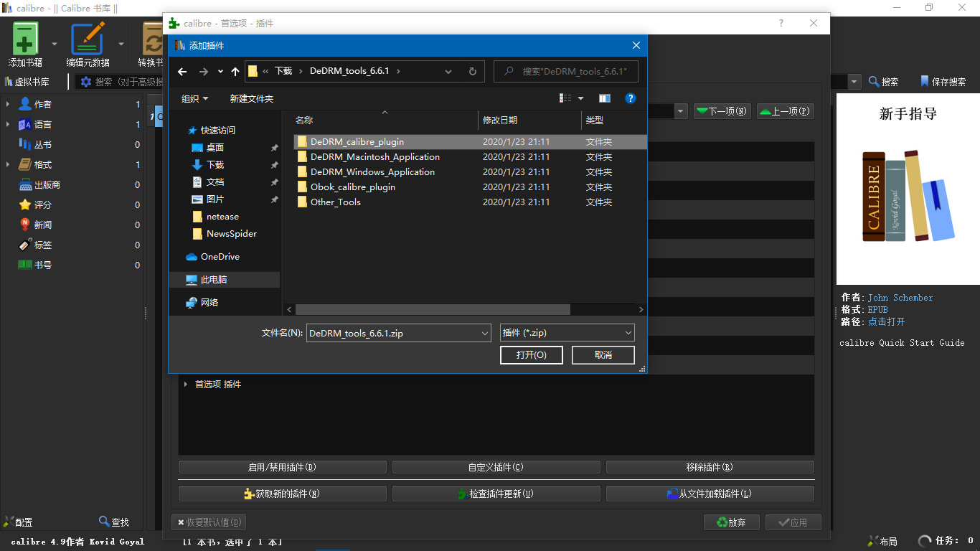Open the file type filter 插件 (*.zip)
The width and height of the screenshot is (980, 551).
567,333
